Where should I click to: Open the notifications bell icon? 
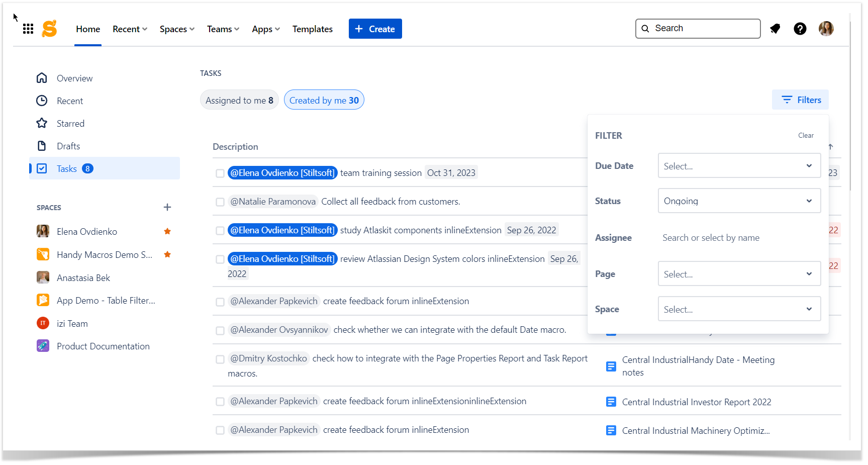pyautogui.click(x=775, y=29)
